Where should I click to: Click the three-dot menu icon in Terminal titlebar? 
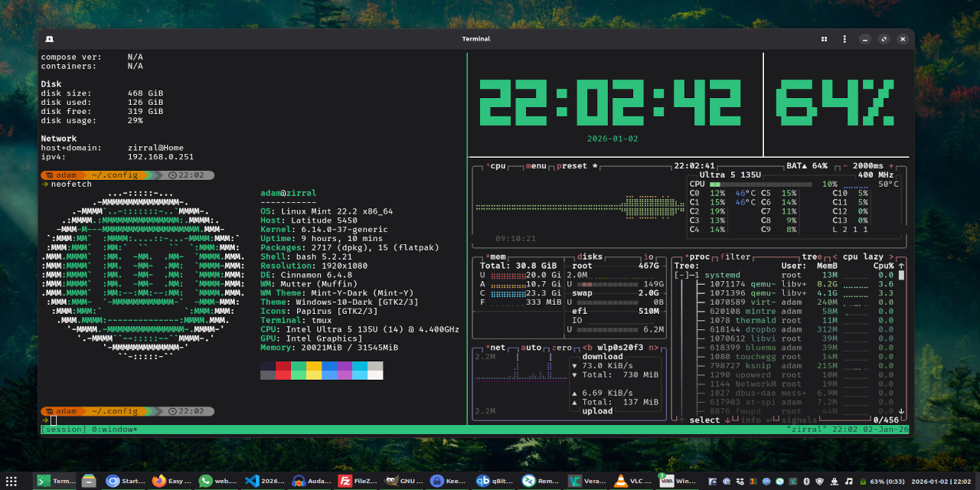[844, 38]
